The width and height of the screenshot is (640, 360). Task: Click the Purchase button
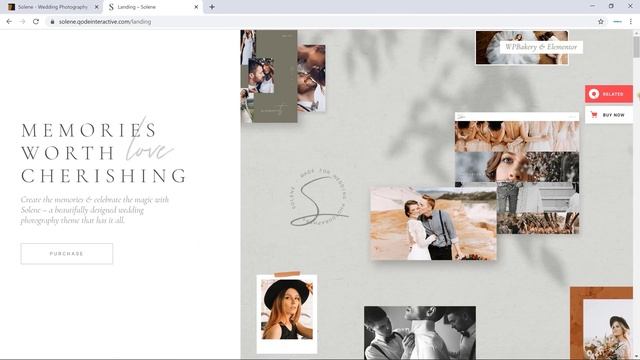coord(67,253)
